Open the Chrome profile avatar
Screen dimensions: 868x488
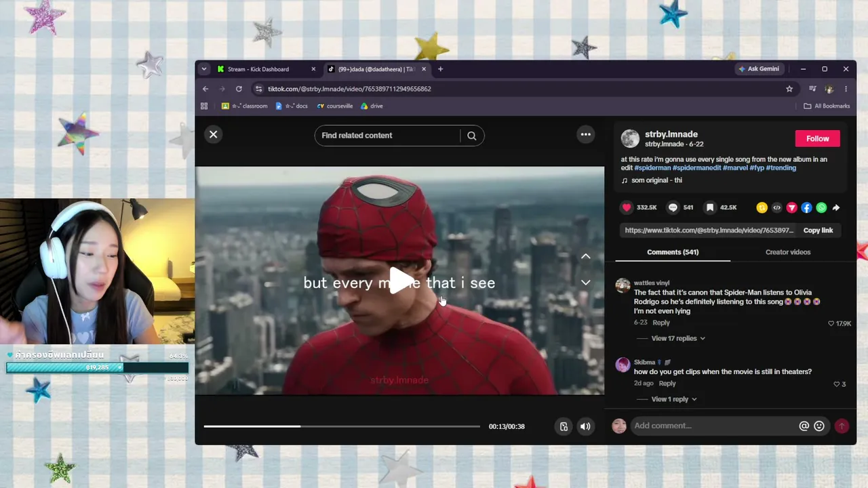829,89
